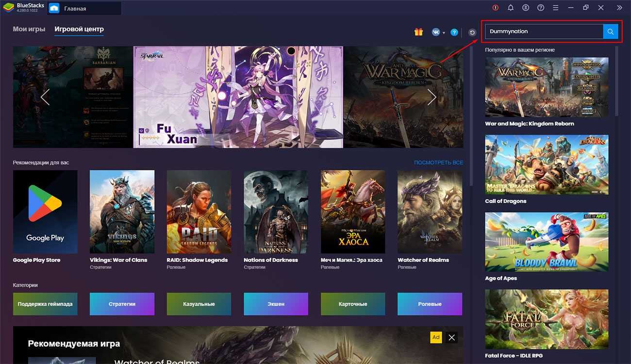Open War and Magic: Kingdom Reborn popular thumbnail

point(547,87)
